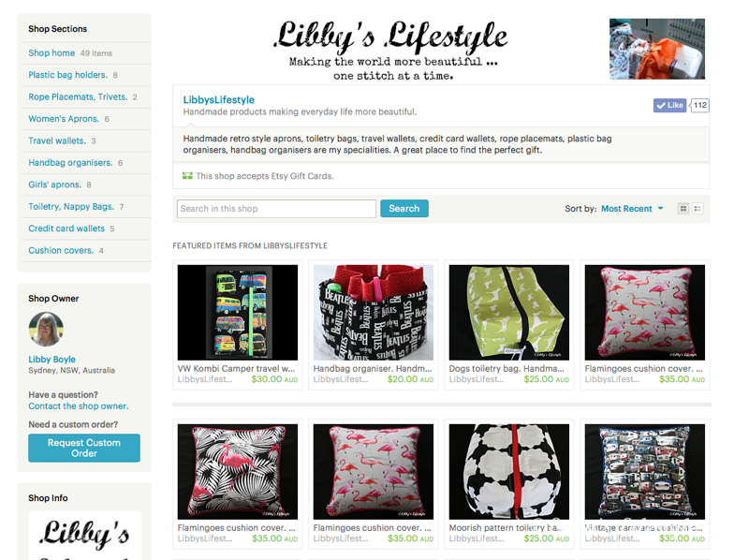Toggle the Like button
Viewport: 749px width, 560px height.
(x=669, y=105)
